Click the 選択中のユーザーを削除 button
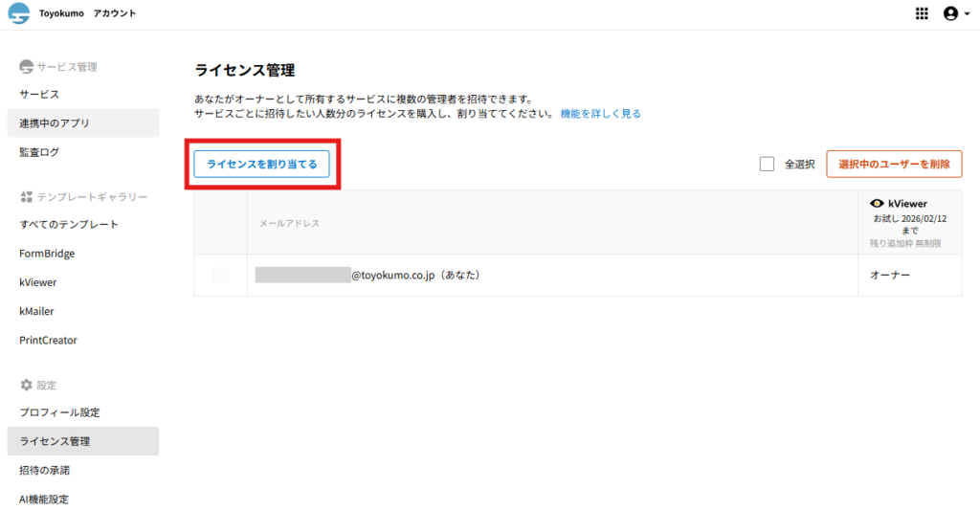This screenshot has width=980, height=511. [894, 164]
